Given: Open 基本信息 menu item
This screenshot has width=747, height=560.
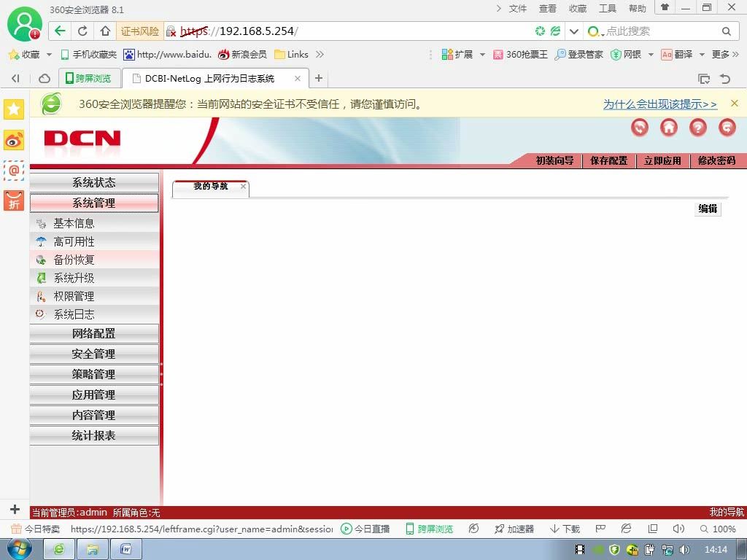Looking at the screenshot, I should click(x=94, y=223).
